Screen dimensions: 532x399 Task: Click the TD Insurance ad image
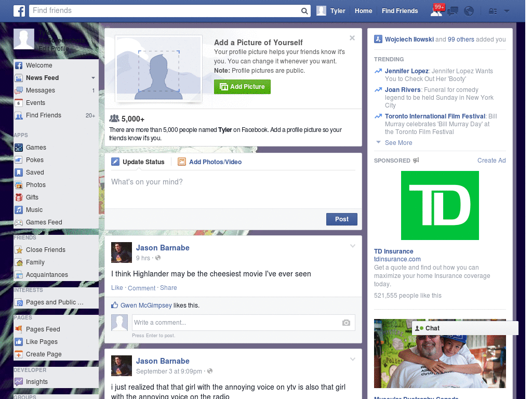[x=440, y=206]
